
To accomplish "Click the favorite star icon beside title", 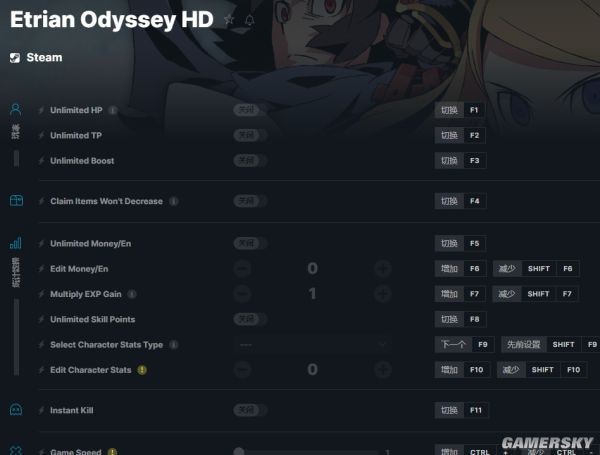I will (x=229, y=19).
